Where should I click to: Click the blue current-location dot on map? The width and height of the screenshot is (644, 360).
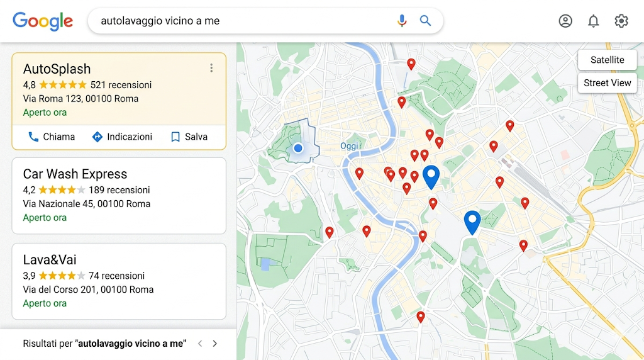298,148
